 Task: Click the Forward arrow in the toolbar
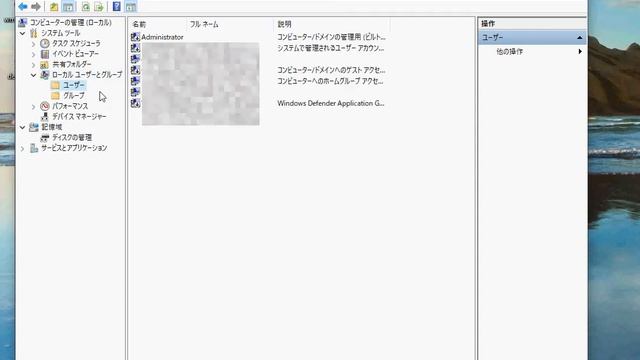tap(36, 7)
